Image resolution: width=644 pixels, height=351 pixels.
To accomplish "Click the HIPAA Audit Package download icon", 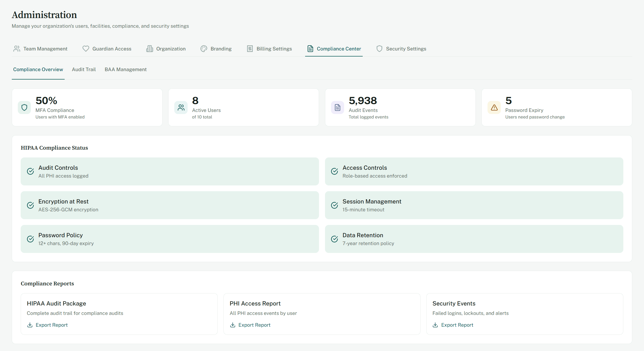I will [x=30, y=325].
